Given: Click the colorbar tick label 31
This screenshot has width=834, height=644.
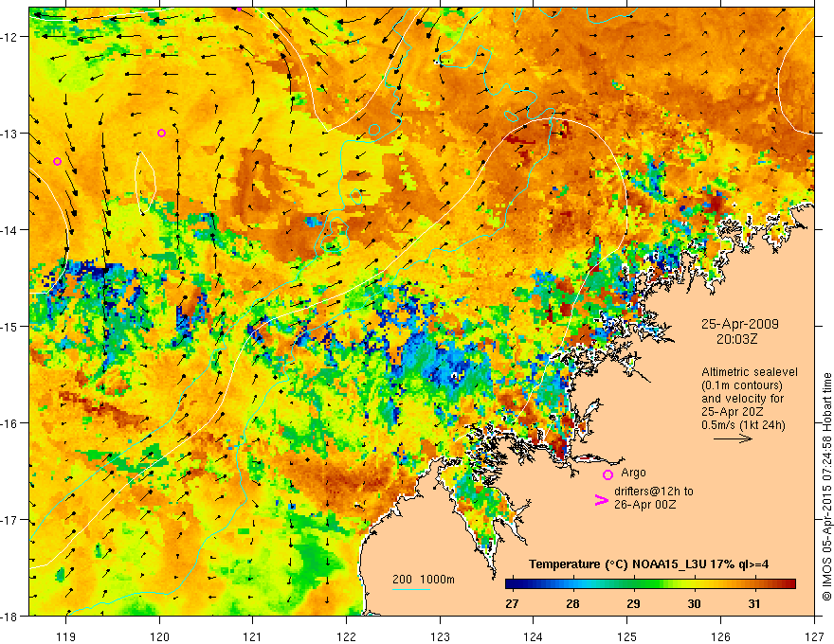Looking at the screenshot, I should (x=754, y=603).
